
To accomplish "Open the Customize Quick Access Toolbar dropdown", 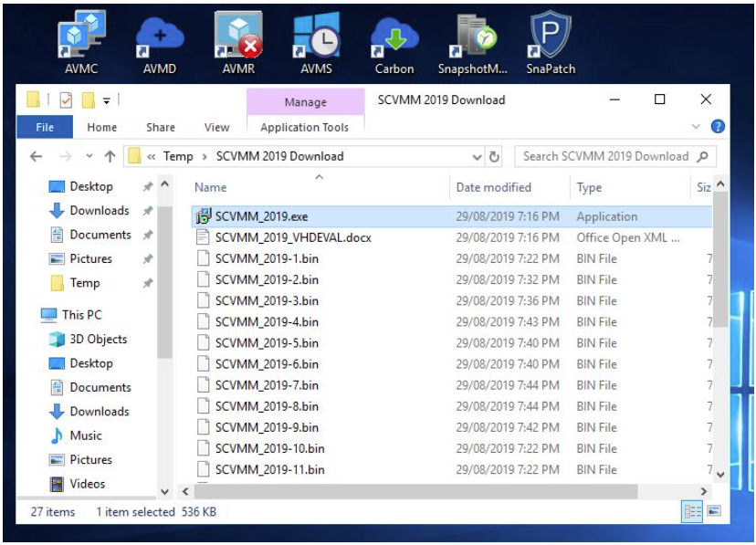I will (x=107, y=100).
